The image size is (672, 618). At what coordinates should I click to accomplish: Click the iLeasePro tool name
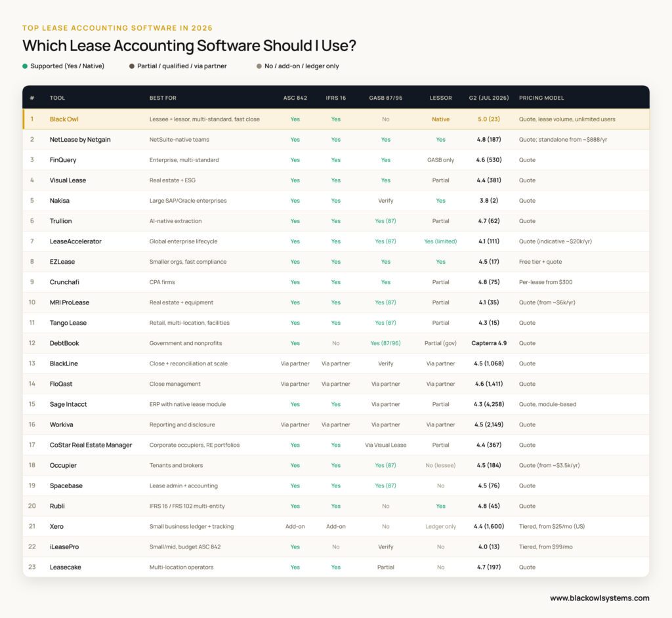[64, 547]
